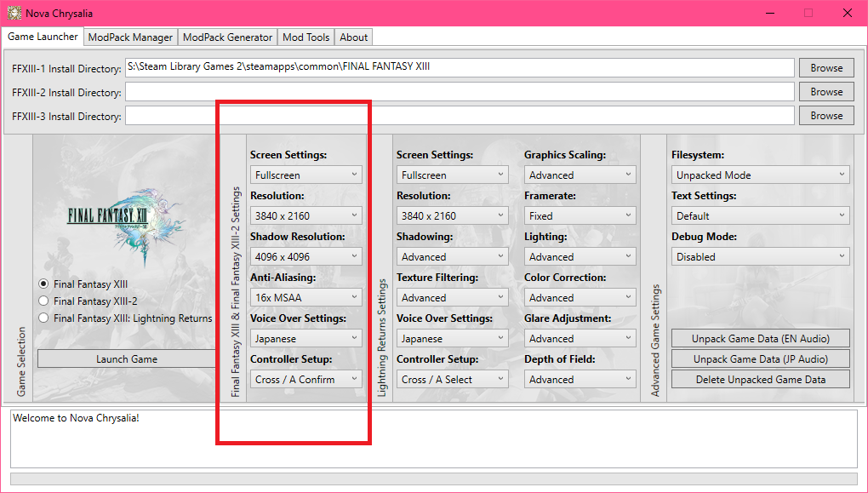Screen dimensions: 868x493
Task: Open the Debug Mode Disabled dropdown
Action: [761, 257]
